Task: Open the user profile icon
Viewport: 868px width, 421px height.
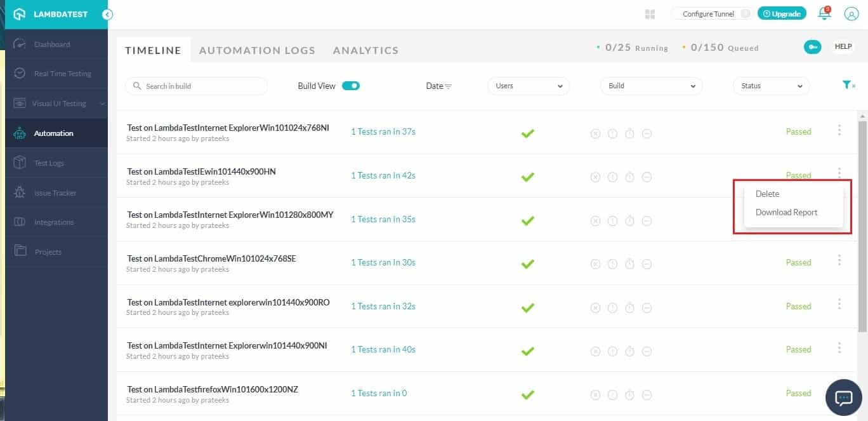Action: pyautogui.click(x=852, y=14)
